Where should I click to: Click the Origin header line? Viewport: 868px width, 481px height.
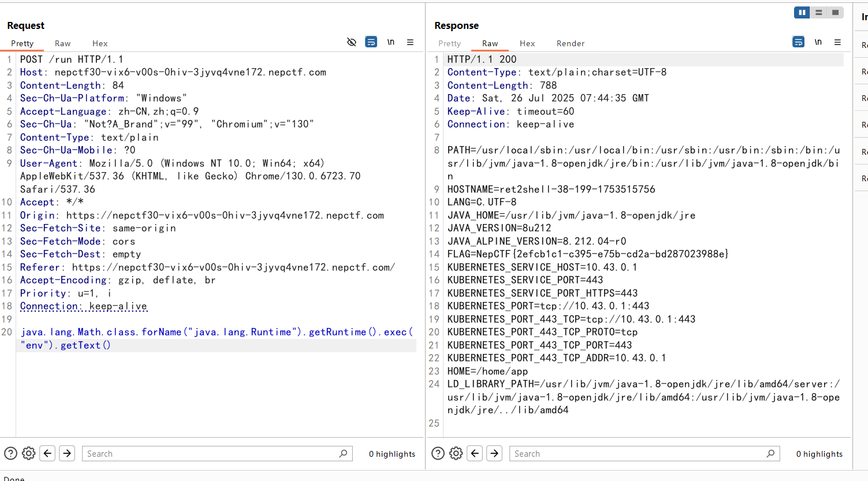202,215
